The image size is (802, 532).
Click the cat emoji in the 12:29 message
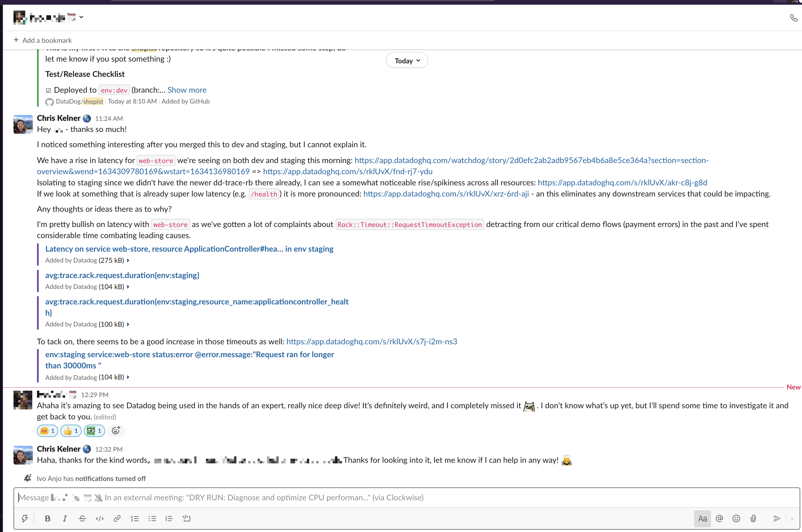[529, 406]
